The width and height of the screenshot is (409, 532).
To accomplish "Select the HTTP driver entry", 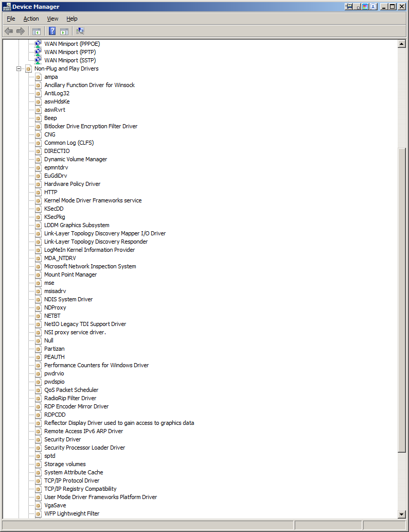I will click(50, 192).
